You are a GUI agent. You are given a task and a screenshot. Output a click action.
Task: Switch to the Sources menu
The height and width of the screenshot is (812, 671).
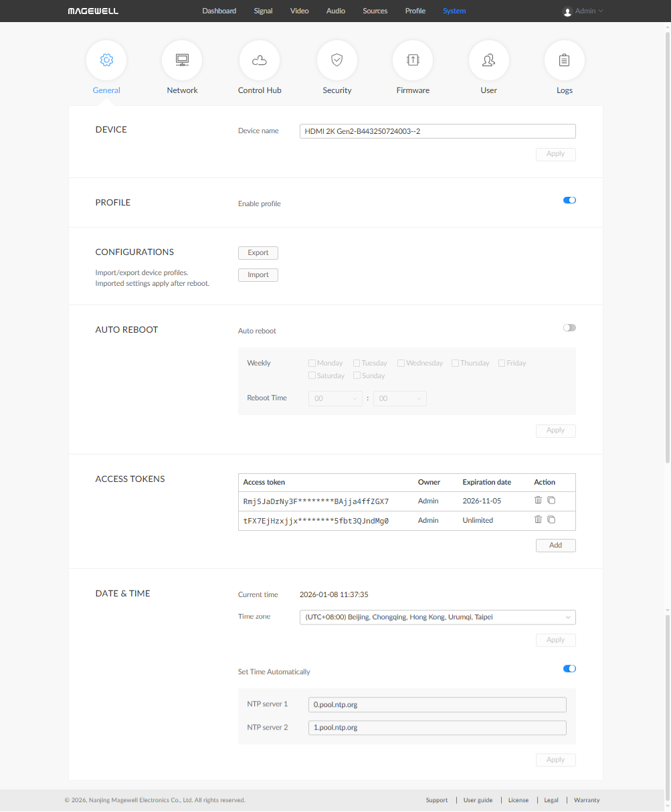tap(375, 11)
